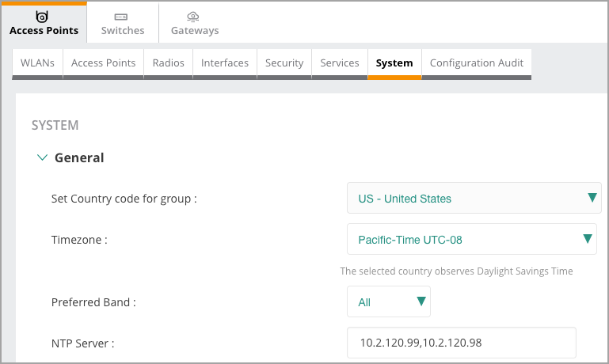Open the Access Points sub-tab
The height and width of the screenshot is (364, 609).
tap(103, 63)
